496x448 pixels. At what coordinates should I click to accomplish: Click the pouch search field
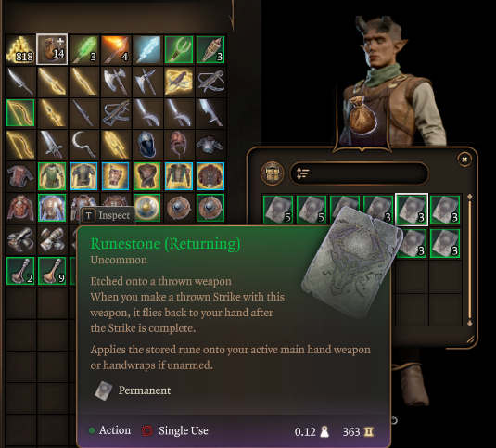[x=359, y=173]
